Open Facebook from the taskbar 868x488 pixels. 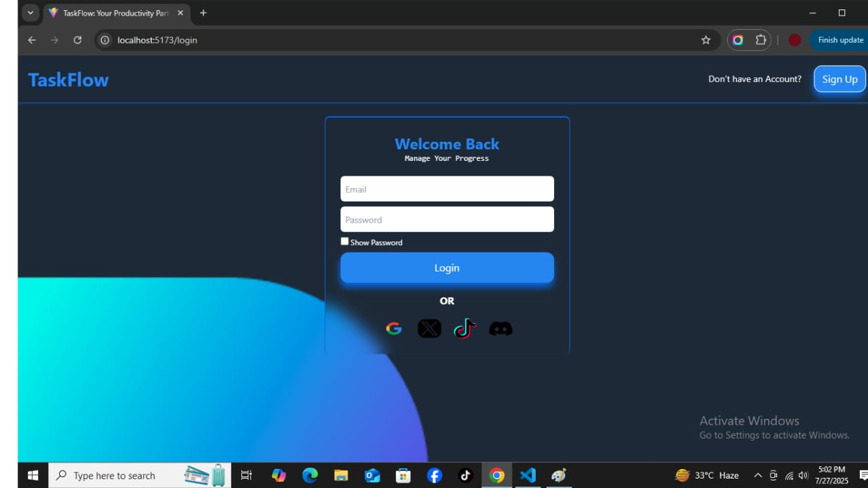[434, 475]
